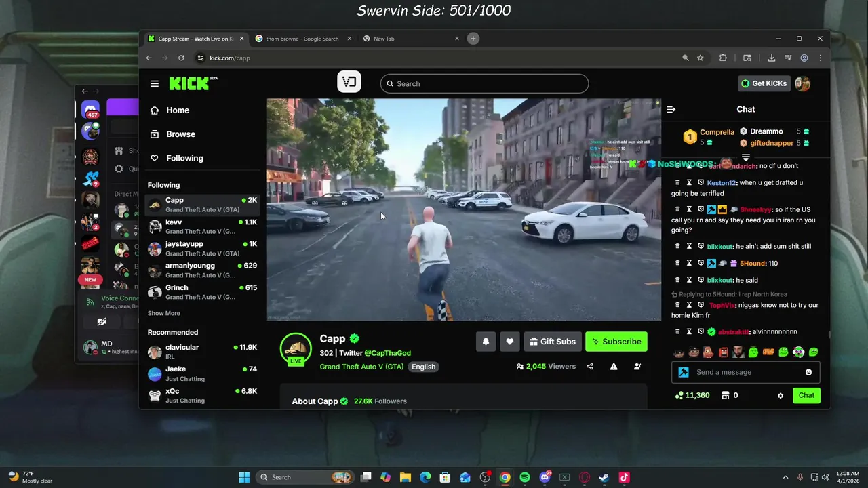Viewport: 868px width, 488px height.
Task: Open Chrome profile icon
Action: (804, 58)
